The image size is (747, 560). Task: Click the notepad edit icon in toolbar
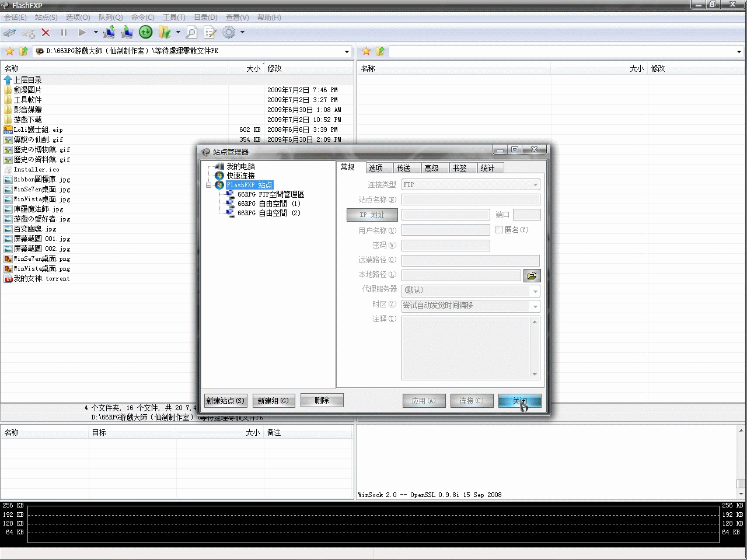[x=210, y=33]
